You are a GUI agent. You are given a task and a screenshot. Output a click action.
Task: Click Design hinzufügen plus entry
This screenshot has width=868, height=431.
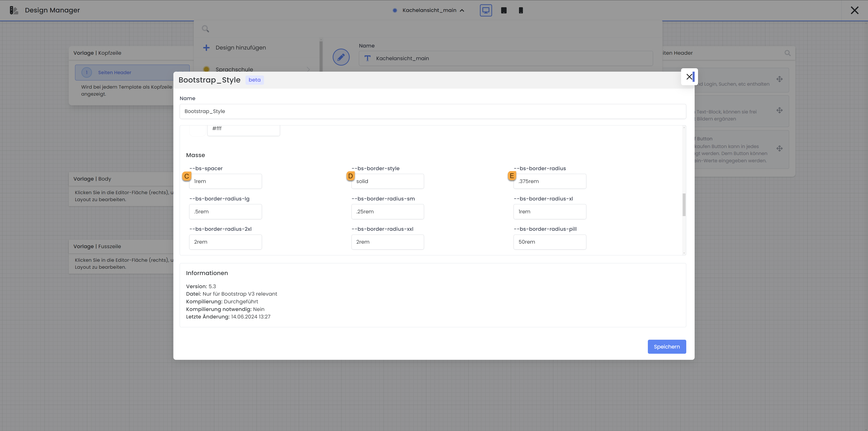(240, 47)
